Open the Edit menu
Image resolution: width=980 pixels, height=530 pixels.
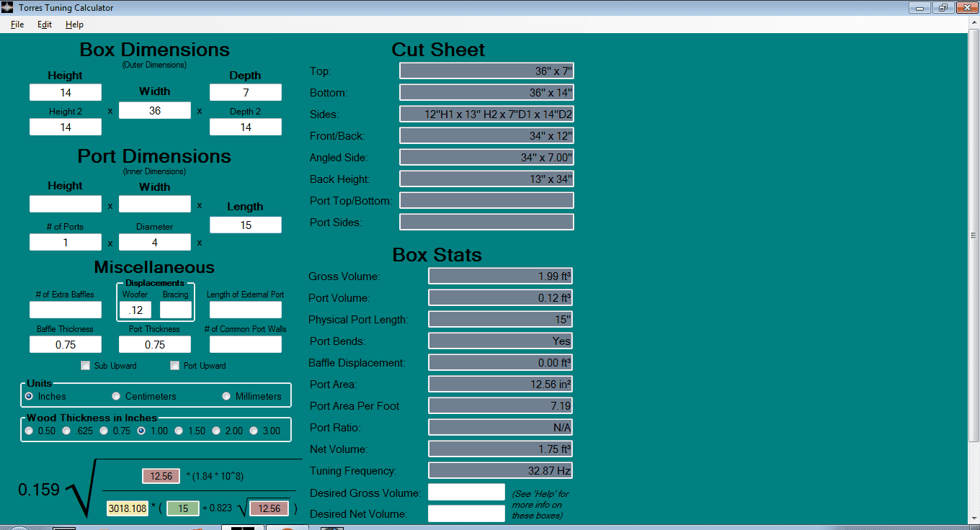[45, 24]
